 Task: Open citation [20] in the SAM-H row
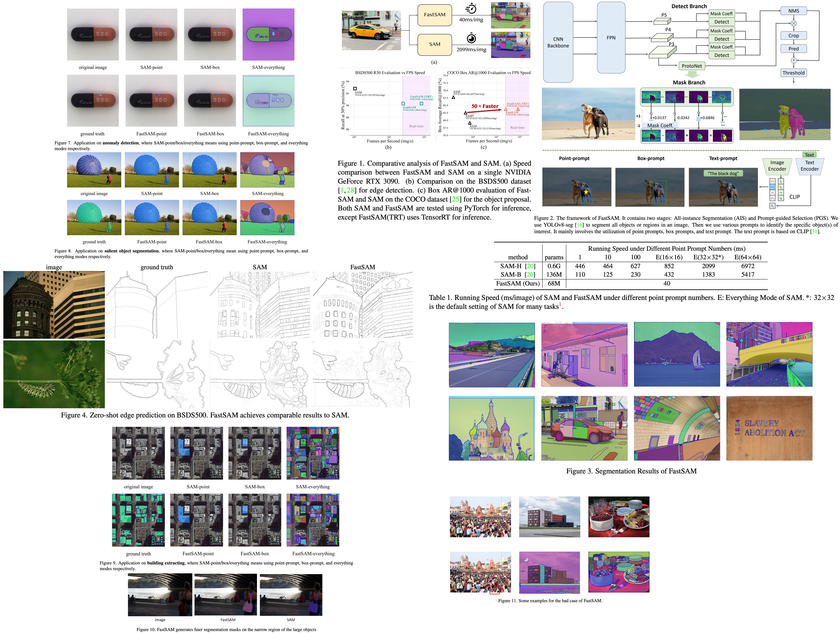530,266
